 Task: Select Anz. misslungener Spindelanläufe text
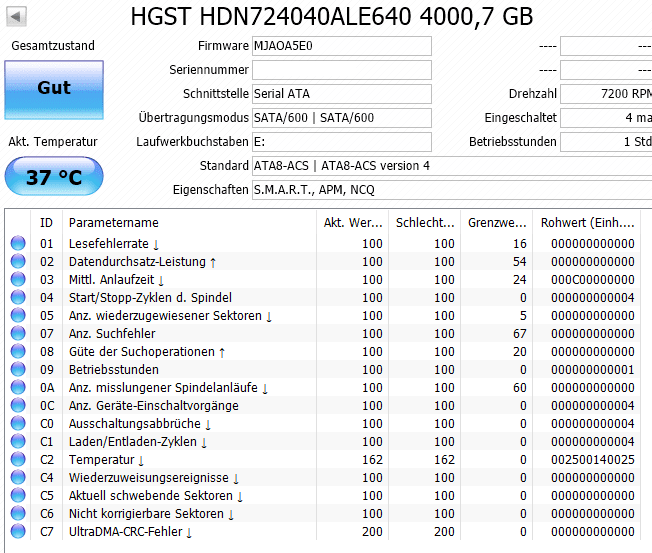click(x=163, y=388)
